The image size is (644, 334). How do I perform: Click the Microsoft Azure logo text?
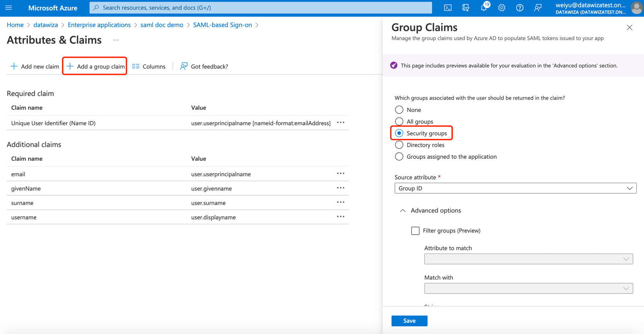53,8
